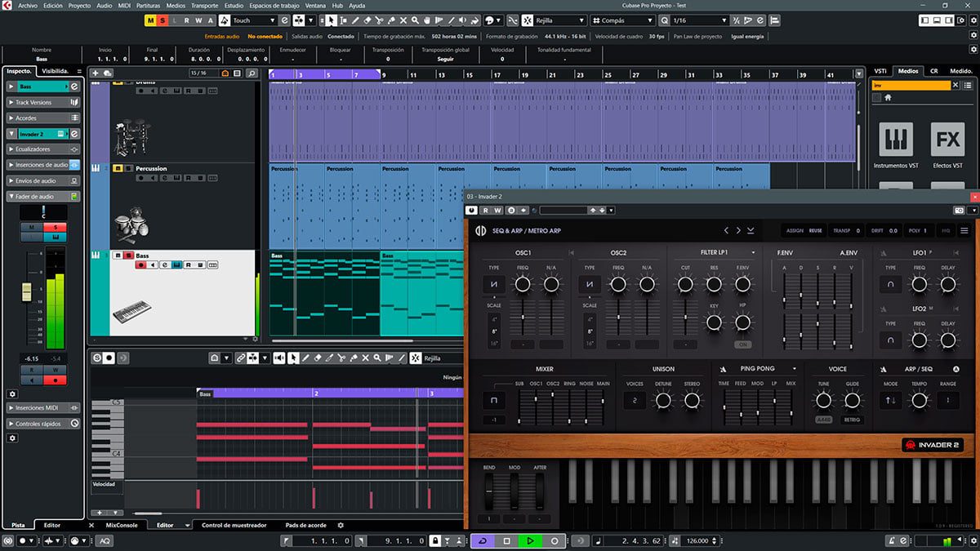This screenshot has width=980, height=551.
Task: Select the Object Selection arrow tool in main toolbar
Action: pos(332,20)
